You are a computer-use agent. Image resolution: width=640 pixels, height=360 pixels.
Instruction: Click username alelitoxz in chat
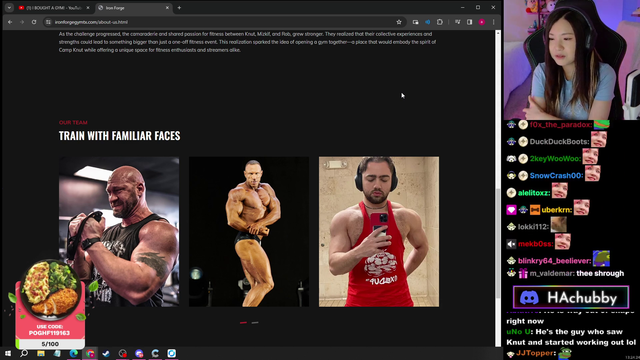click(533, 193)
